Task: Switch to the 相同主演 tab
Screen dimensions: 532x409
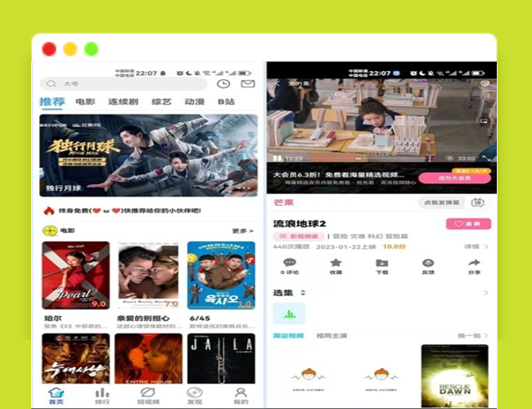Action: (331, 335)
